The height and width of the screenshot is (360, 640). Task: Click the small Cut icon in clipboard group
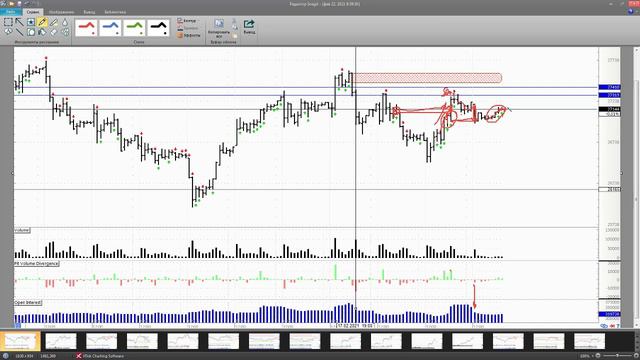(x=234, y=20)
